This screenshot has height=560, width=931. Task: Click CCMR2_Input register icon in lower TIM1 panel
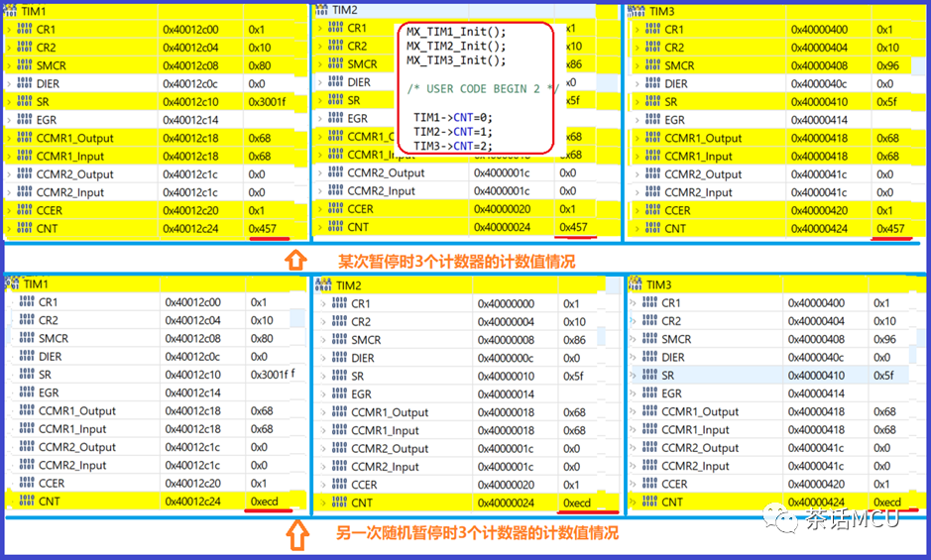27,465
